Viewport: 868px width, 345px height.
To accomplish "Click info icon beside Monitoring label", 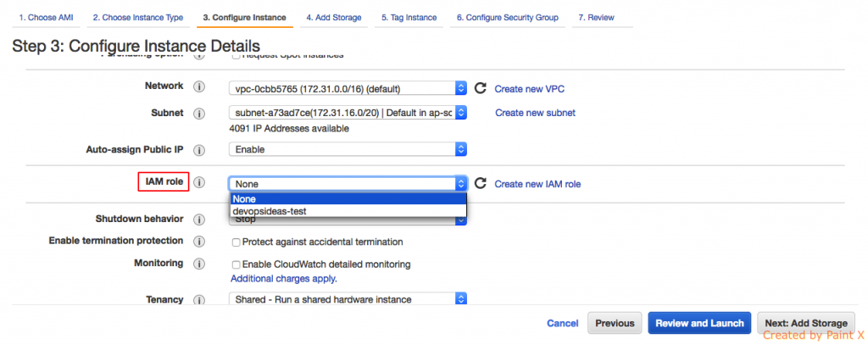I will tap(200, 264).
